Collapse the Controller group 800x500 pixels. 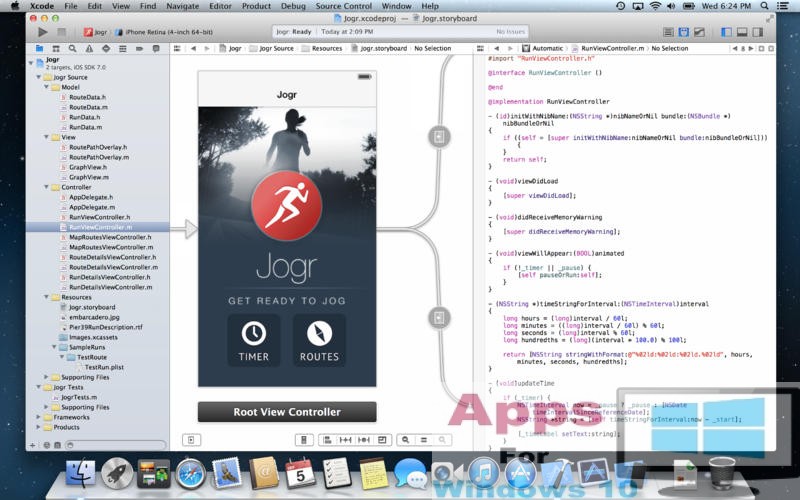click(46, 187)
